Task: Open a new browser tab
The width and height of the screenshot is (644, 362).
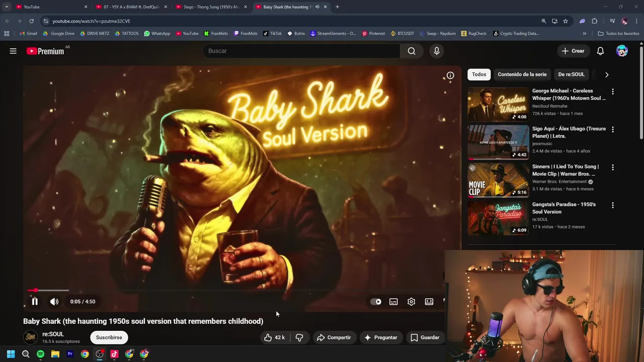Action: click(337, 7)
